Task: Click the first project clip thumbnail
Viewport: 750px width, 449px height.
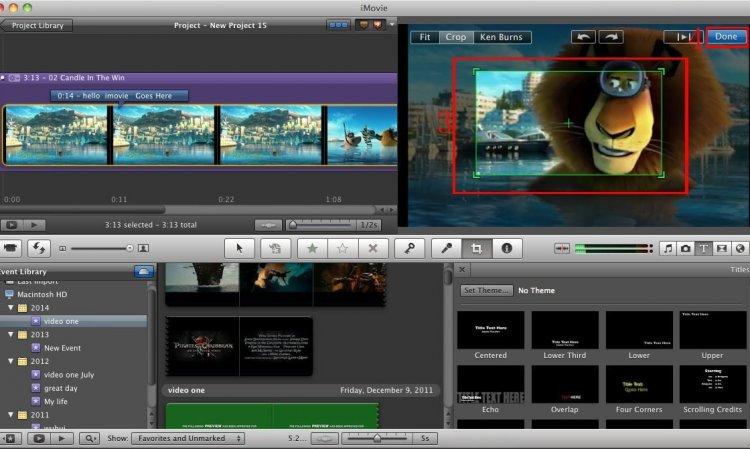Action: [56, 135]
